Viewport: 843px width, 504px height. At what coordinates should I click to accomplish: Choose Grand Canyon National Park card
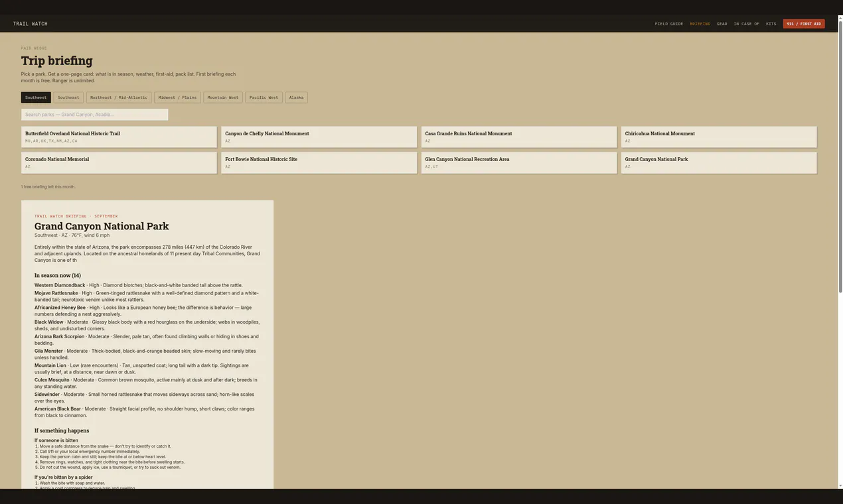click(719, 163)
